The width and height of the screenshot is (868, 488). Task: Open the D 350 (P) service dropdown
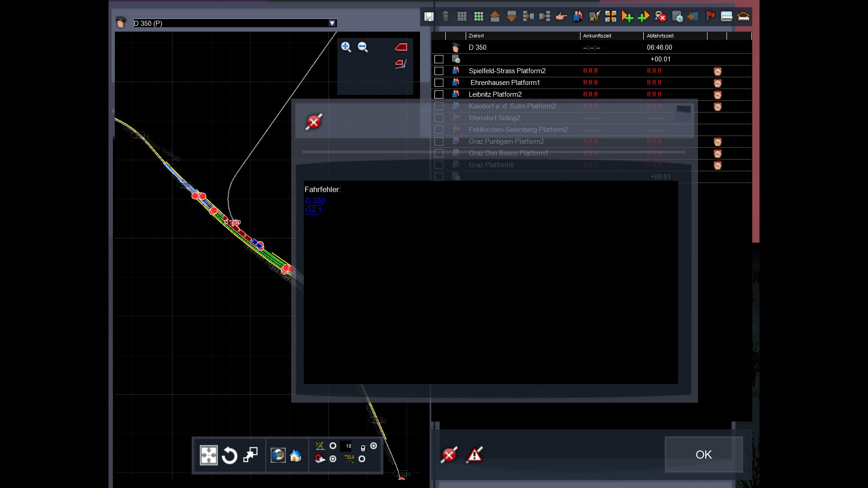click(332, 23)
